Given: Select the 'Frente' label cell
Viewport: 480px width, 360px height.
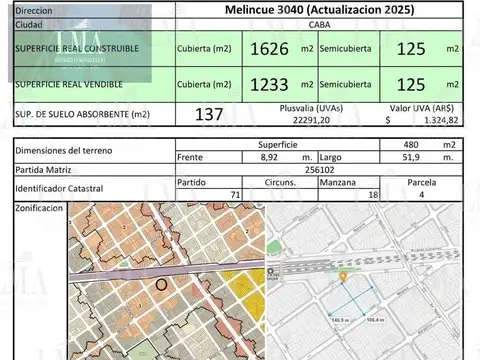Looking at the screenshot, I should 209,157.
